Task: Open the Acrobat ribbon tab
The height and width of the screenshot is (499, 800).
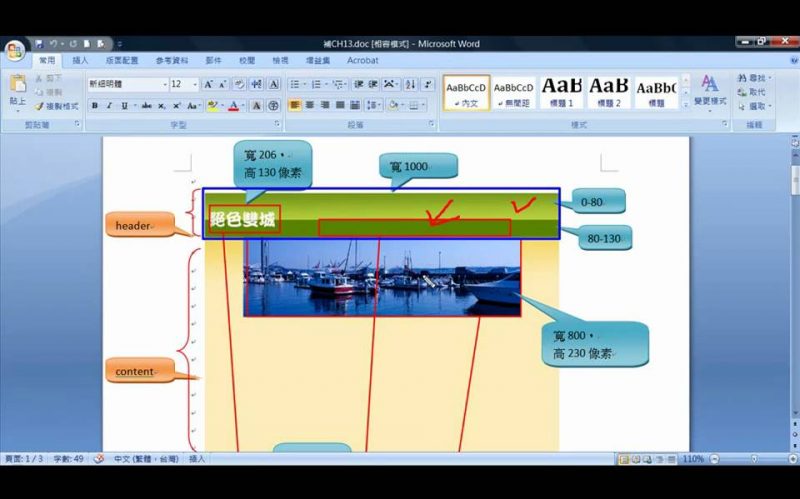Action: [362, 61]
